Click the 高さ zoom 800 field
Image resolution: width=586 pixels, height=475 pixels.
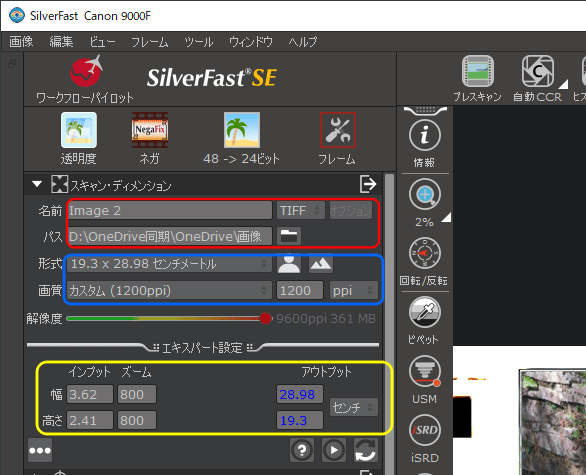(x=137, y=420)
